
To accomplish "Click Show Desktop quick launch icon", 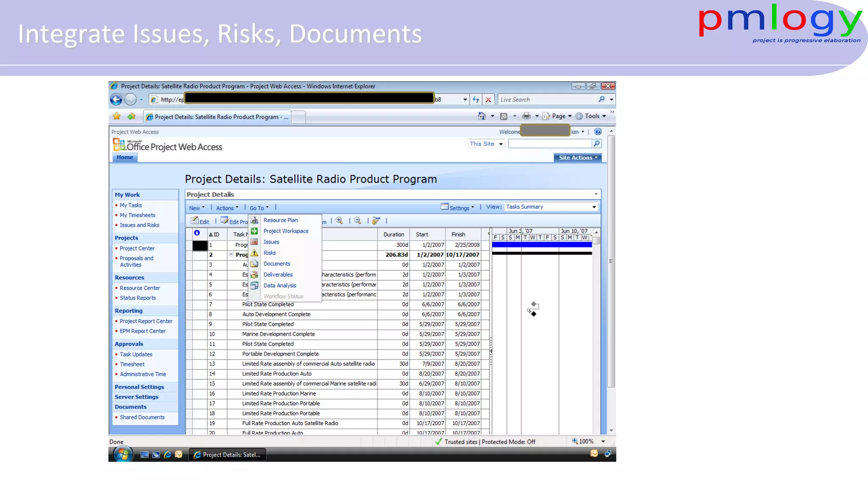I will click(145, 455).
